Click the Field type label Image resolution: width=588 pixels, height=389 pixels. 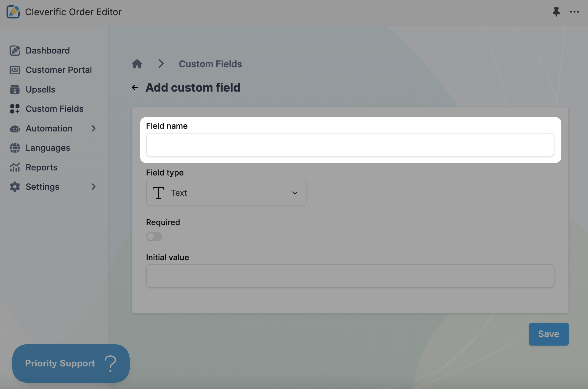165,172
